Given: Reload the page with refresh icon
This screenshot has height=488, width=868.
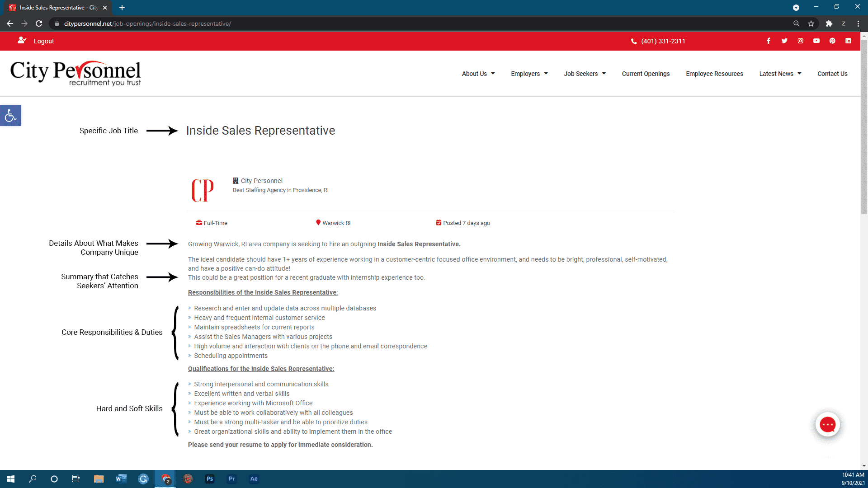Looking at the screenshot, I should (39, 23).
